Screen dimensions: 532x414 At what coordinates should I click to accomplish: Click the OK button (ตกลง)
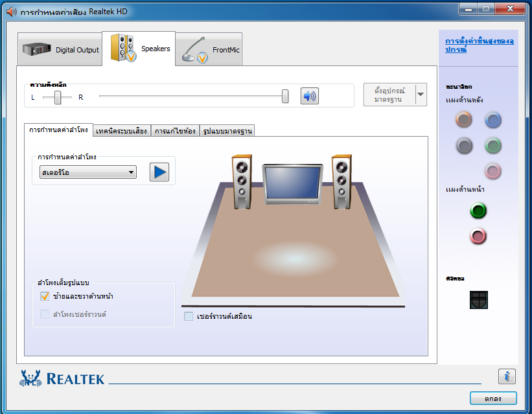[x=493, y=398]
